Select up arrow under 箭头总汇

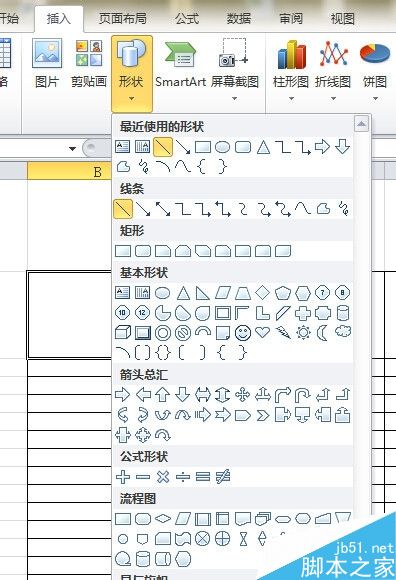pyautogui.click(x=163, y=395)
